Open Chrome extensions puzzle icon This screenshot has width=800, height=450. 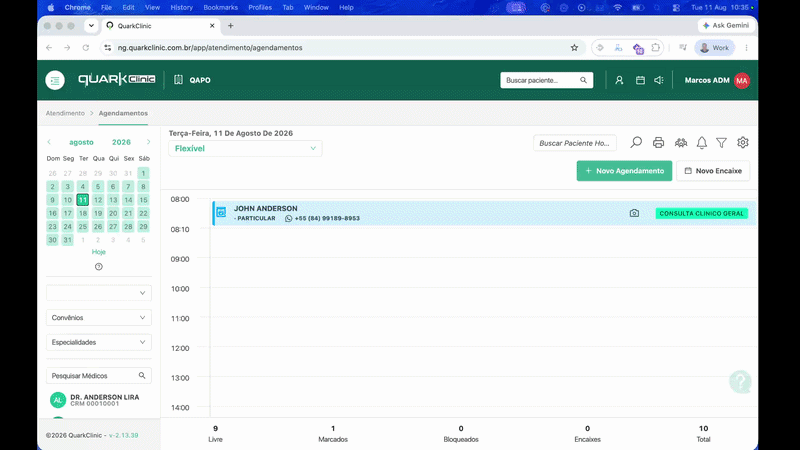click(656, 47)
